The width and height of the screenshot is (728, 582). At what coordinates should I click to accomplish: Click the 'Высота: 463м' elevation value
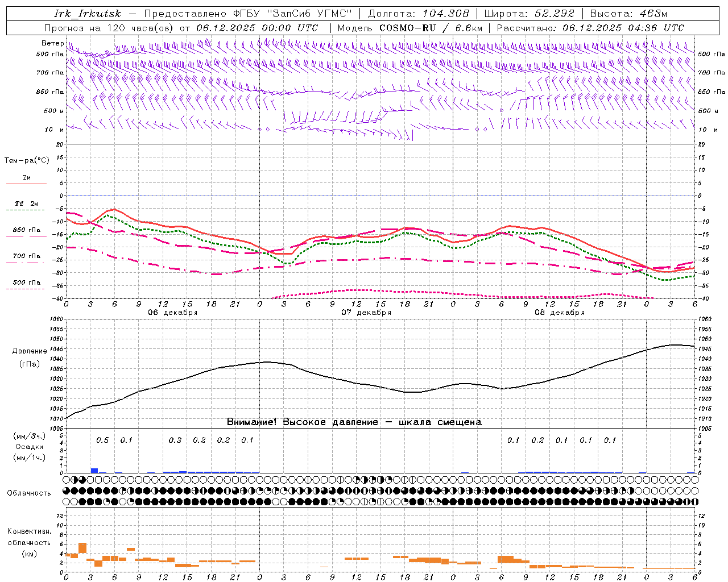click(x=628, y=14)
